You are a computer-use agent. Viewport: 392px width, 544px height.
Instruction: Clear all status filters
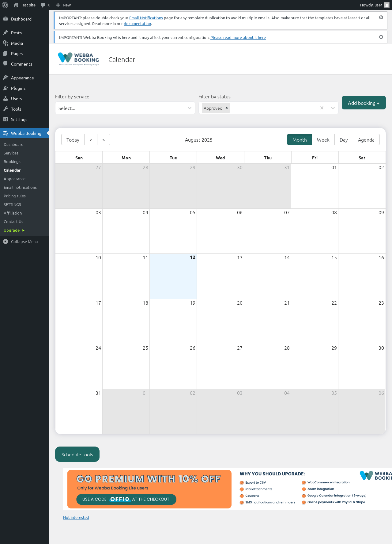322,108
